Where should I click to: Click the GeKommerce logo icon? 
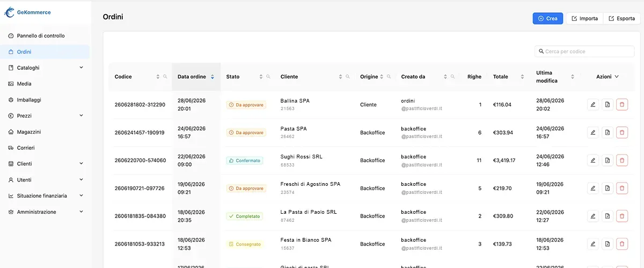coord(9,12)
